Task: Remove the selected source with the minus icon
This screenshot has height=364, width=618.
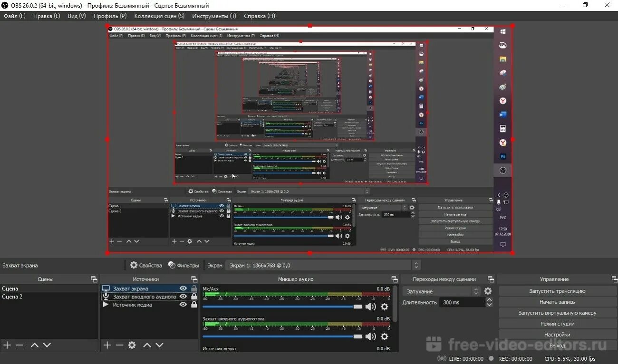Action: 119,345
